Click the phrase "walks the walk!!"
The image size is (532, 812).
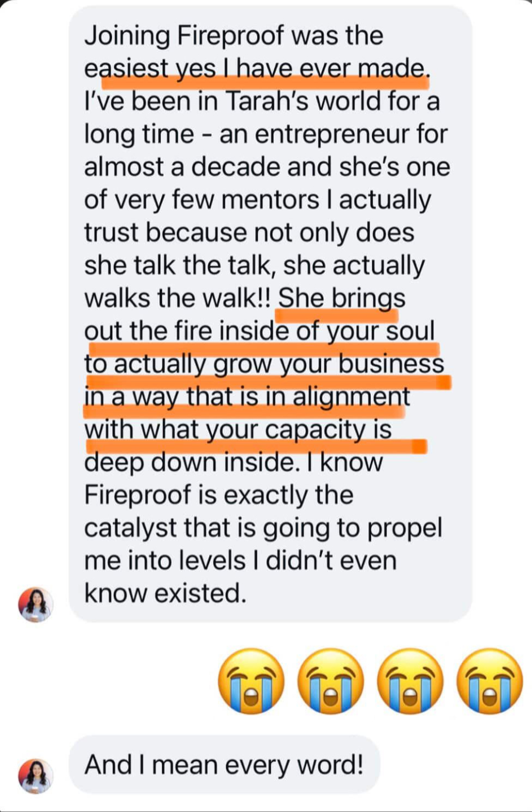click(178, 298)
